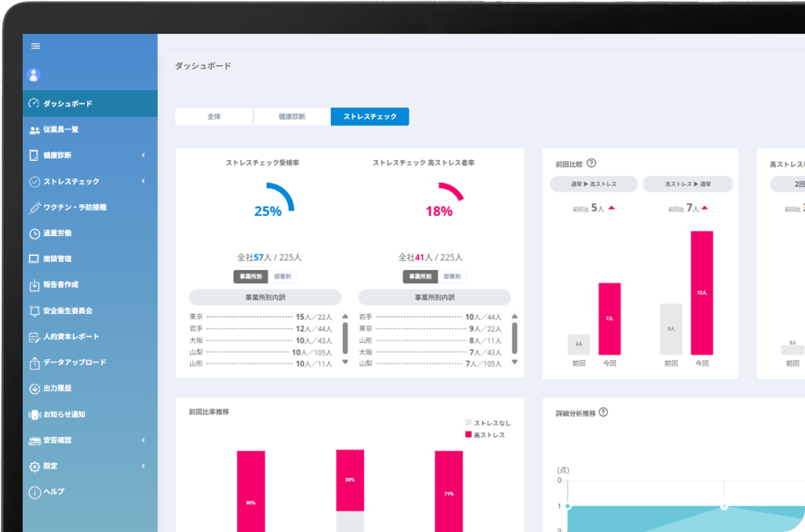Select the ワクチン・予防接種 syringe icon
Screen dimensions: 805x532
[35, 207]
